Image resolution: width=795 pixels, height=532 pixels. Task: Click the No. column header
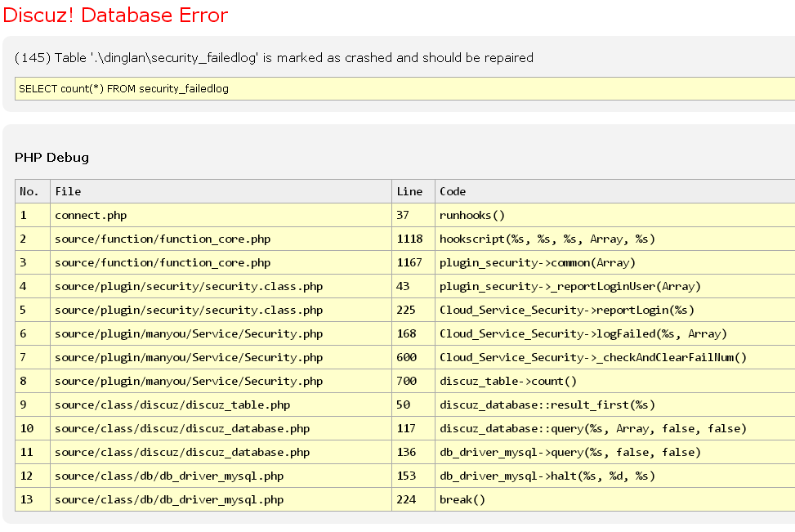click(x=29, y=191)
